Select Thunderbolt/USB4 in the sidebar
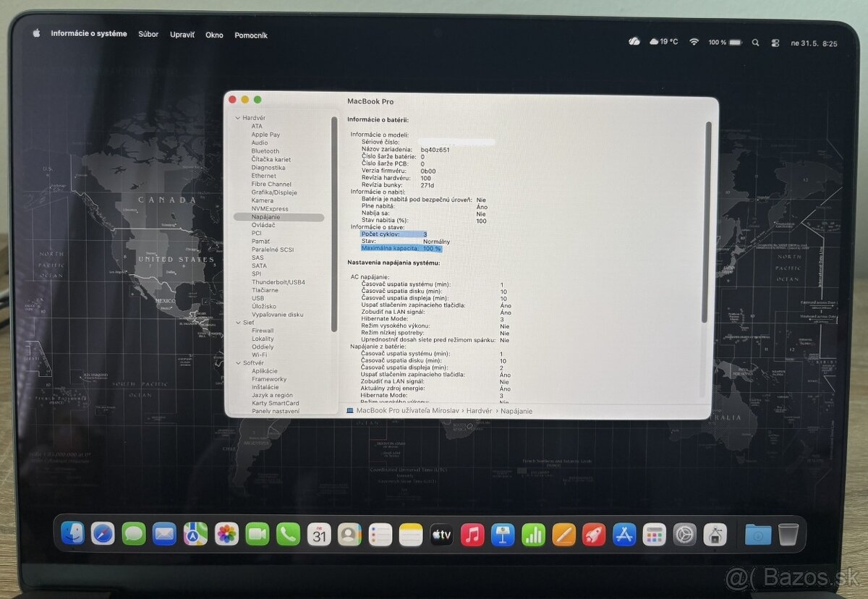This screenshot has width=868, height=599. point(278,282)
